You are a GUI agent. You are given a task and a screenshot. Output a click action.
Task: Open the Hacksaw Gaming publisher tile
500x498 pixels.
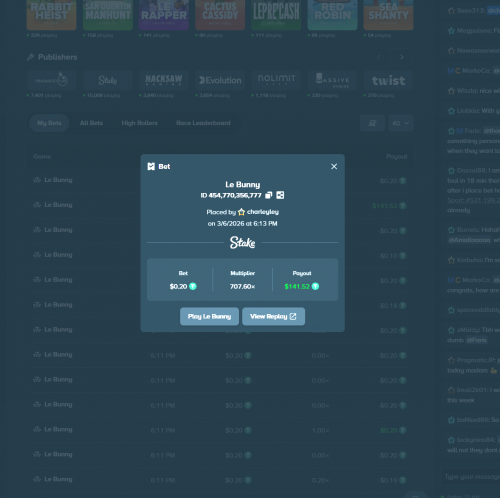click(x=164, y=80)
